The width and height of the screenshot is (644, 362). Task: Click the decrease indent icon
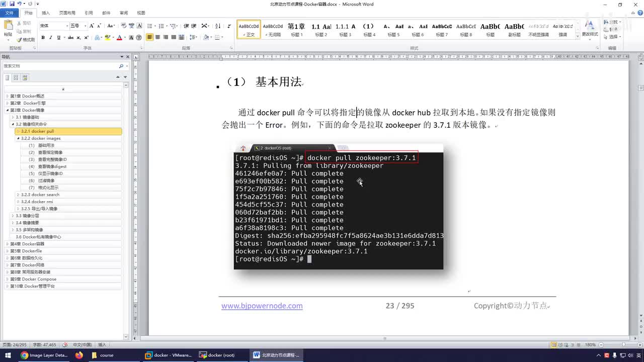pyautogui.click(x=187, y=26)
